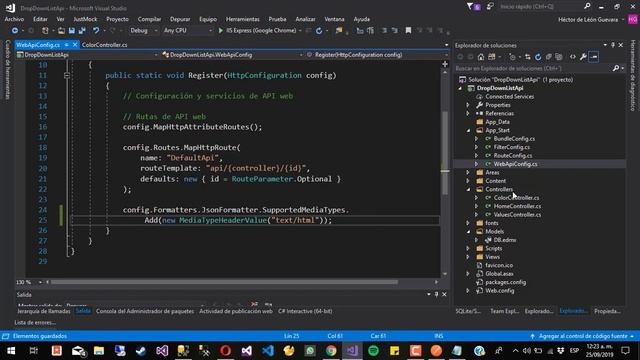
Task: Open Google Chrome from the taskbar
Action: click(x=331, y=351)
